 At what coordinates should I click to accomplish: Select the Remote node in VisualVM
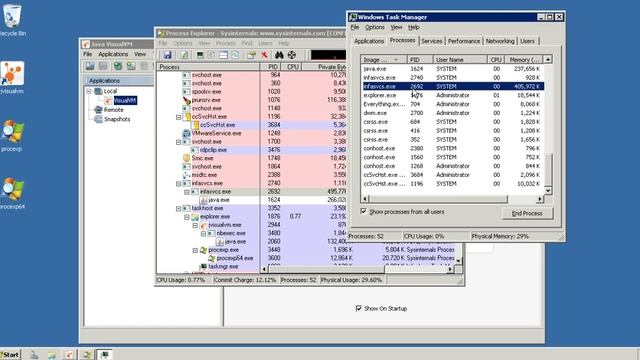(113, 110)
